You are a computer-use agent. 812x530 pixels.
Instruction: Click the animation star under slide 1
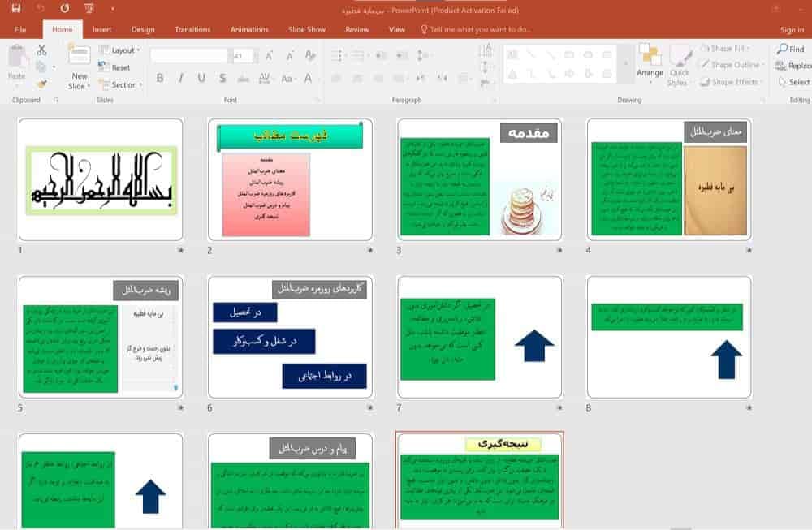tap(181, 250)
